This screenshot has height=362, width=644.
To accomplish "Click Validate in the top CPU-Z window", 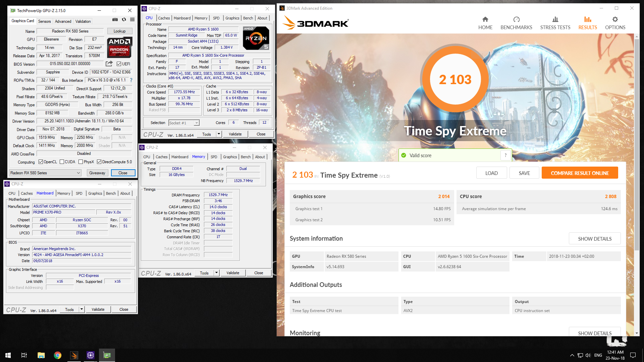I will tap(235, 134).
